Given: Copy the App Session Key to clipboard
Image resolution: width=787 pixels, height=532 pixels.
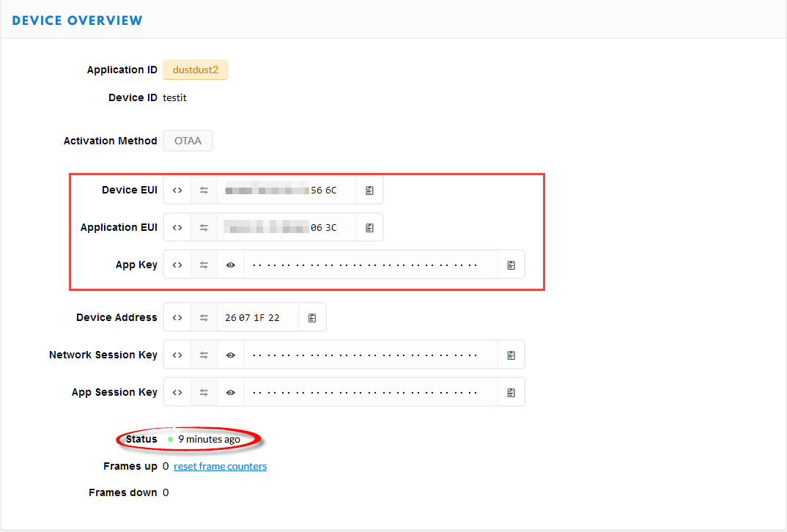Looking at the screenshot, I should tap(511, 391).
